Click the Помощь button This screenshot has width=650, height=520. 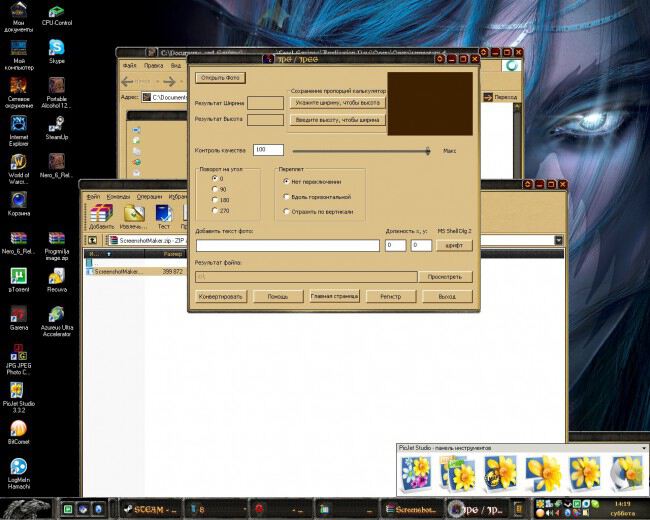click(x=277, y=296)
